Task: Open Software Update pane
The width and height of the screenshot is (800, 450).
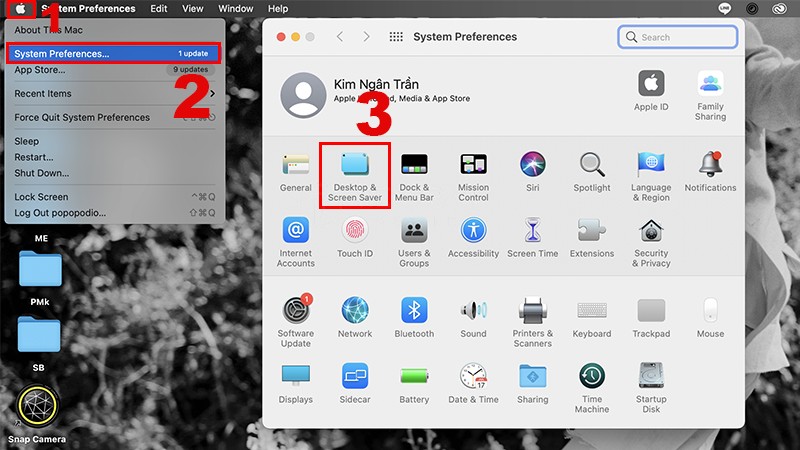Action: pos(296,320)
